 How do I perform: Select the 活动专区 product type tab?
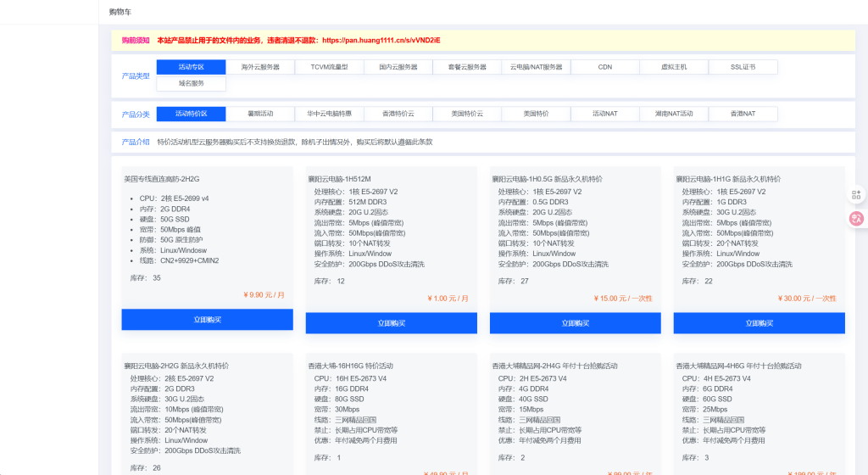191,67
